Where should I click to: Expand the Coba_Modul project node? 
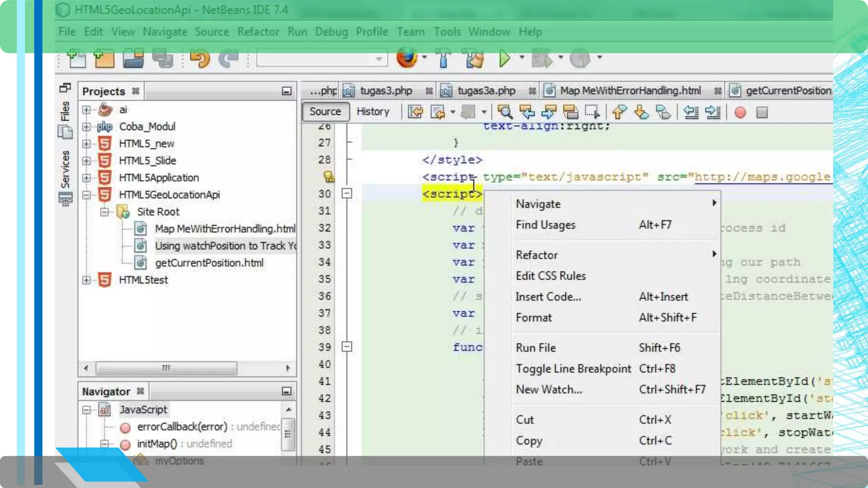coord(86,127)
